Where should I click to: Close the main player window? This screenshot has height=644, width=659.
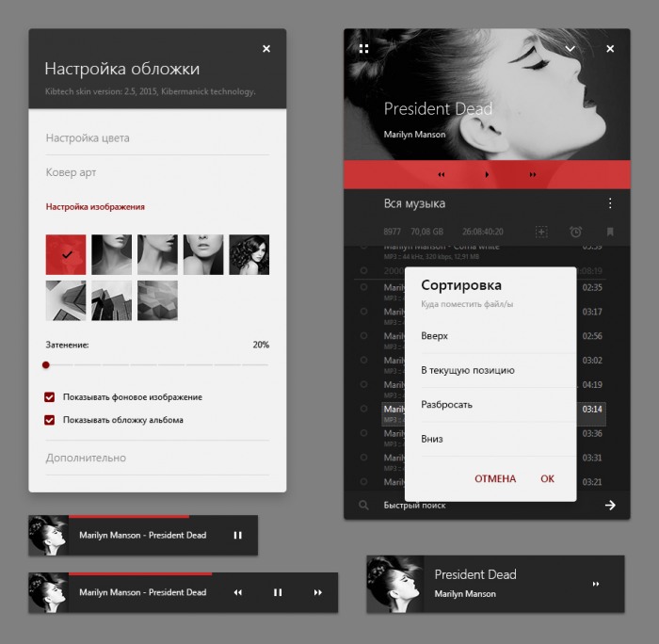click(610, 49)
